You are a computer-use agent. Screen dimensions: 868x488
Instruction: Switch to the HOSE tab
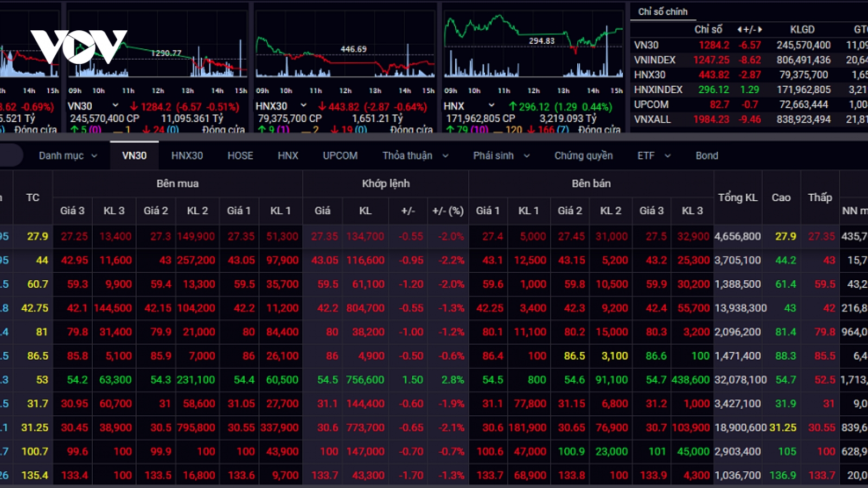240,156
